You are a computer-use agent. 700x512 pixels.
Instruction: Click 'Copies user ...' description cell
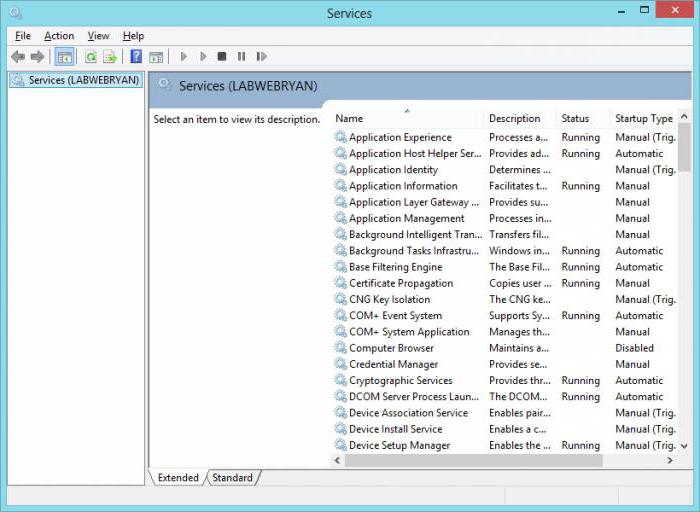[521, 283]
